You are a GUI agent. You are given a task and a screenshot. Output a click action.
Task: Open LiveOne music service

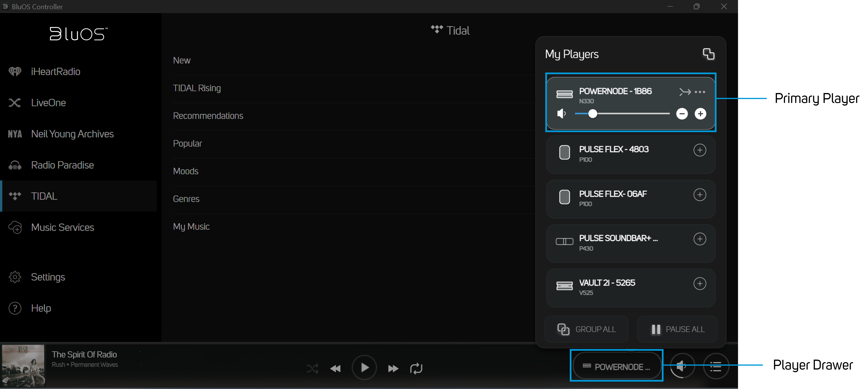(x=78, y=103)
